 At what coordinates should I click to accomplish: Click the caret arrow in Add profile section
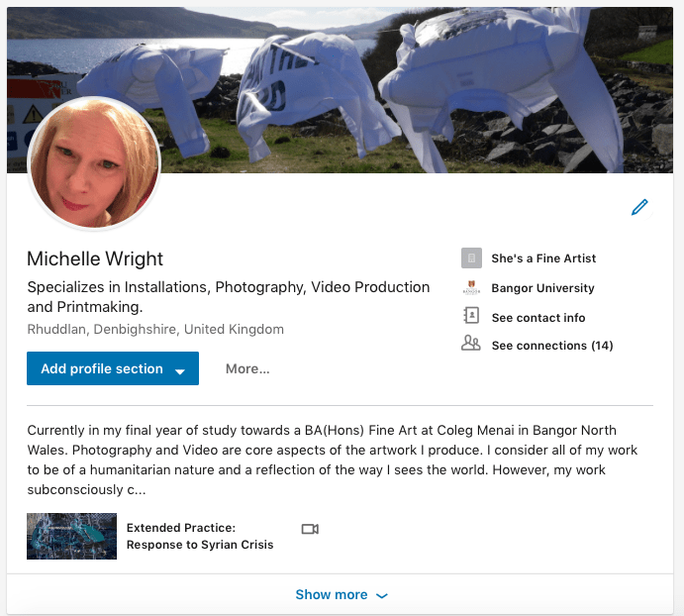180,371
